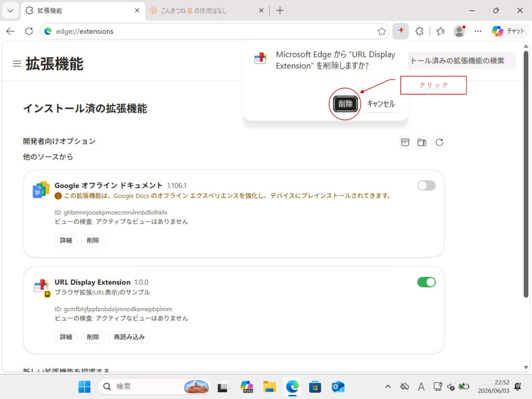Open 詳細 for URL Display Extension

point(66,337)
